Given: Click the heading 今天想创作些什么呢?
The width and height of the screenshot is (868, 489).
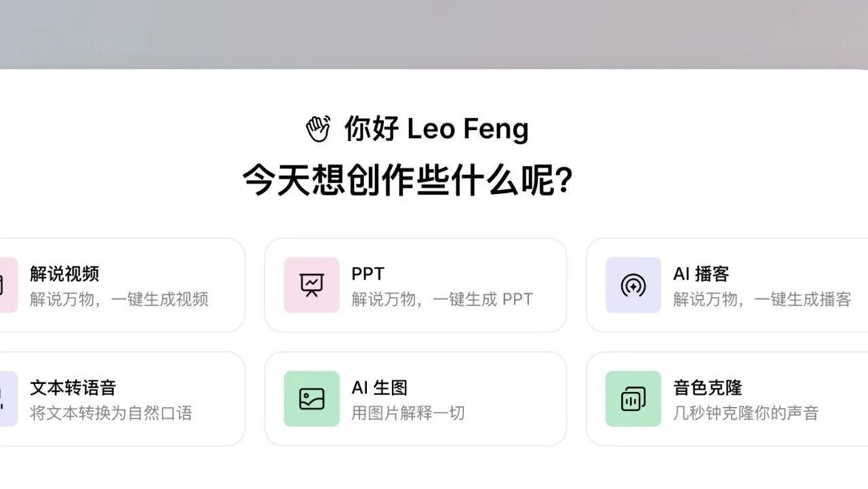Looking at the screenshot, I should (x=408, y=180).
